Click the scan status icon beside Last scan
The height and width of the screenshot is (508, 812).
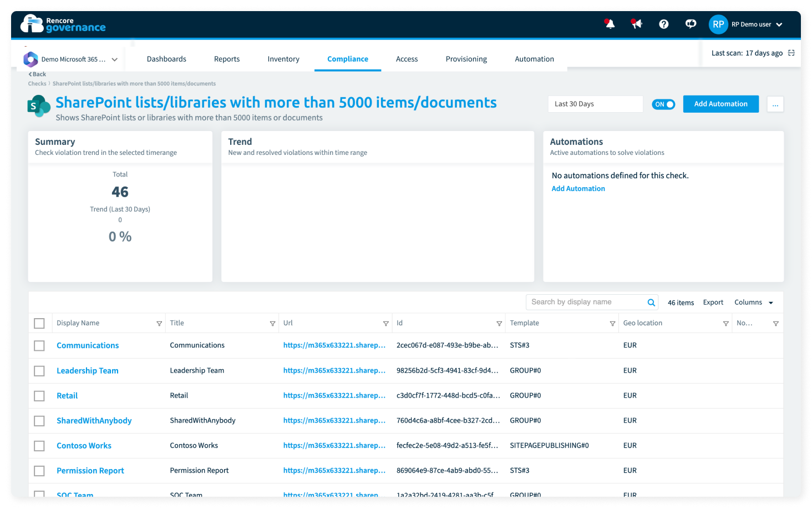tap(791, 53)
